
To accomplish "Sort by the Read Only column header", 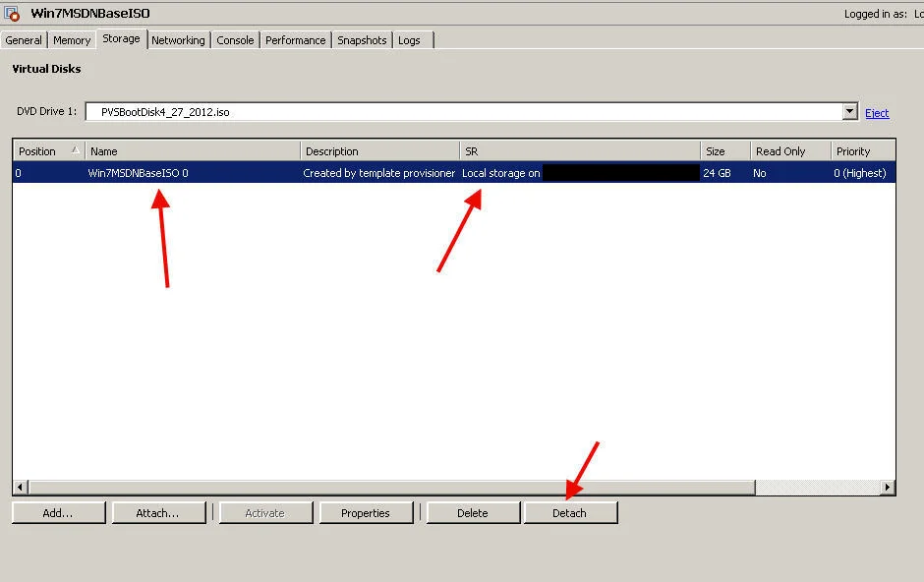I will (x=790, y=151).
